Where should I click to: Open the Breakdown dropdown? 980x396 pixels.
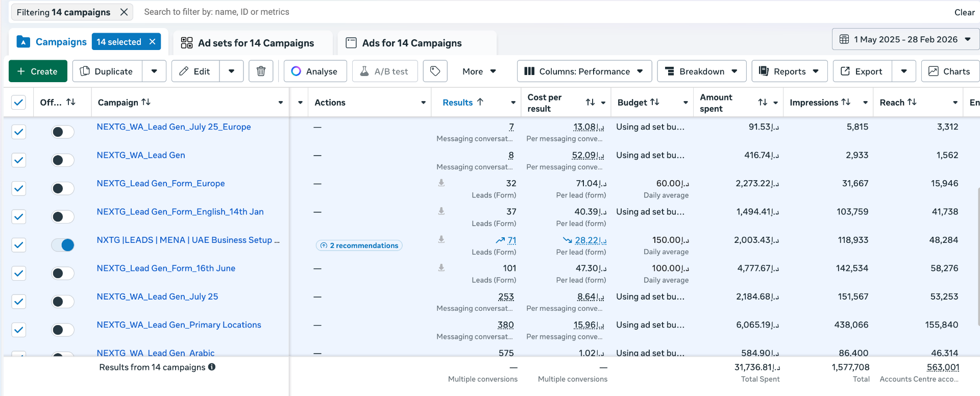(702, 71)
